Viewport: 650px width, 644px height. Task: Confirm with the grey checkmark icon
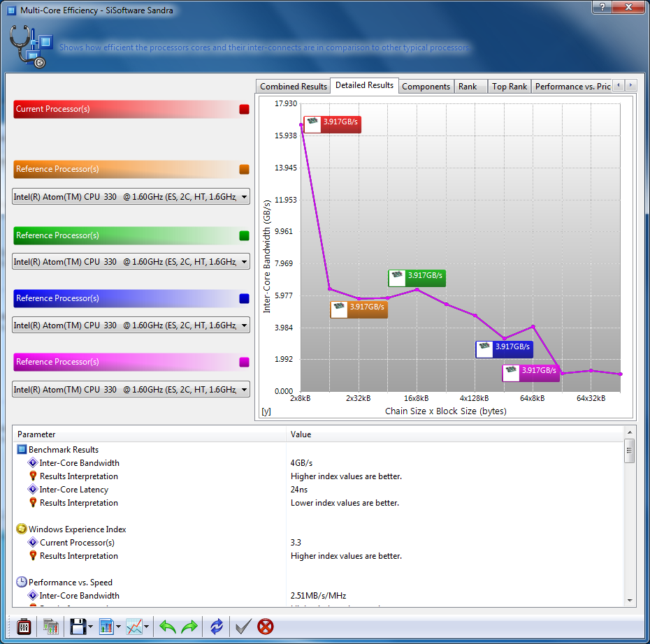click(x=243, y=627)
